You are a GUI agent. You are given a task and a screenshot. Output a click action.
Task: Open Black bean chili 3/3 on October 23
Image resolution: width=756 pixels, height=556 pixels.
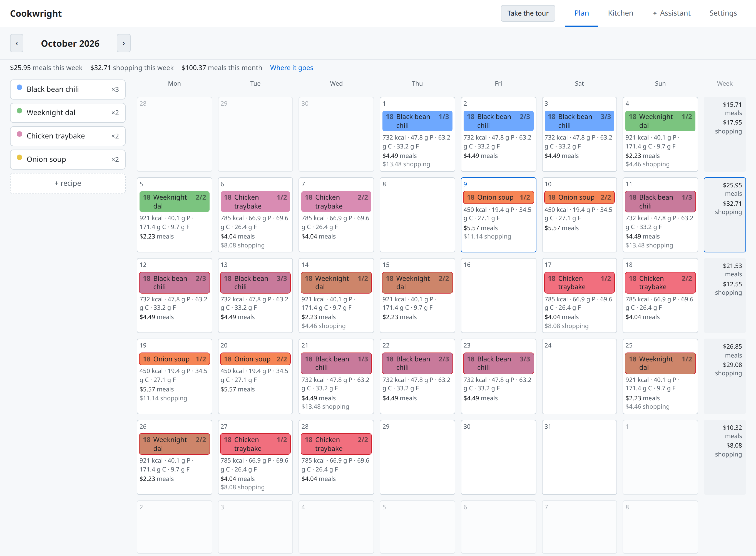click(498, 363)
